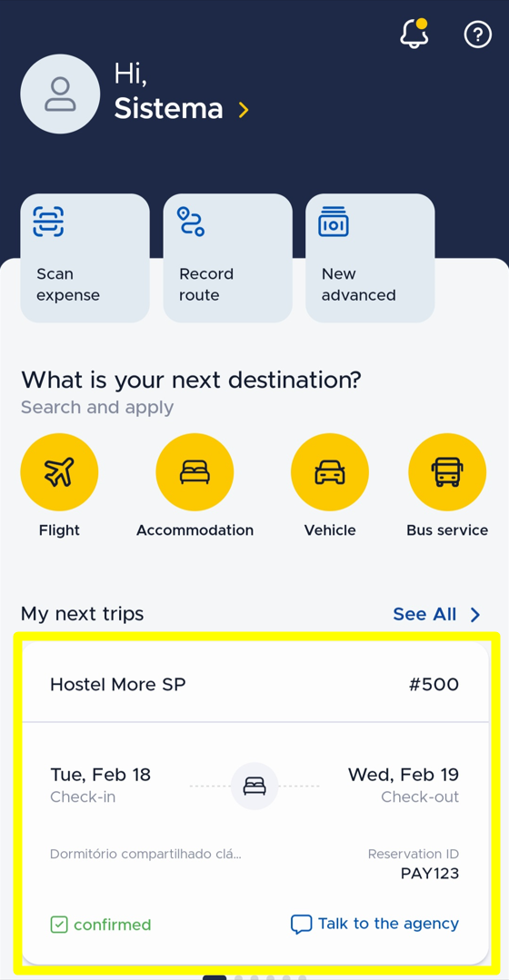Select the Flight airplane icon
The image size is (509, 980).
[59, 472]
